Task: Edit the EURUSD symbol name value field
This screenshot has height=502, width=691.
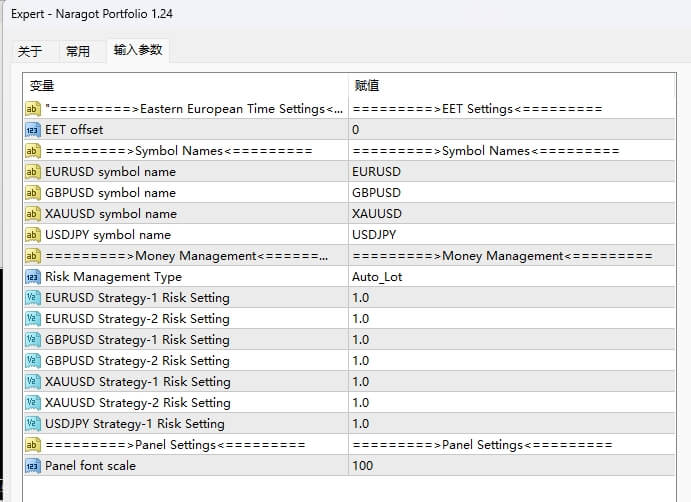Action: click(512, 171)
